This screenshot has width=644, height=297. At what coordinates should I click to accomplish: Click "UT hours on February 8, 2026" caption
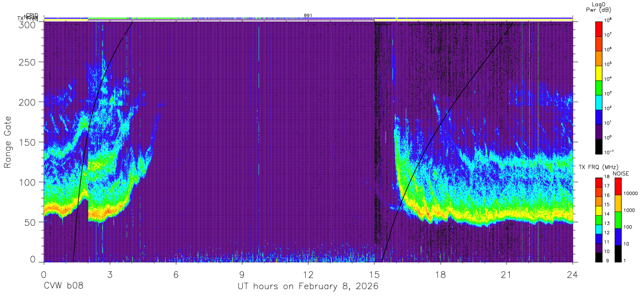click(x=308, y=287)
